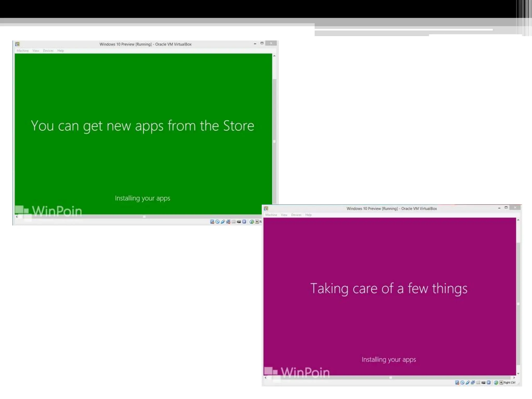
Task: Click optical disc icon in the magenta window's status bar
Action: coord(462,382)
